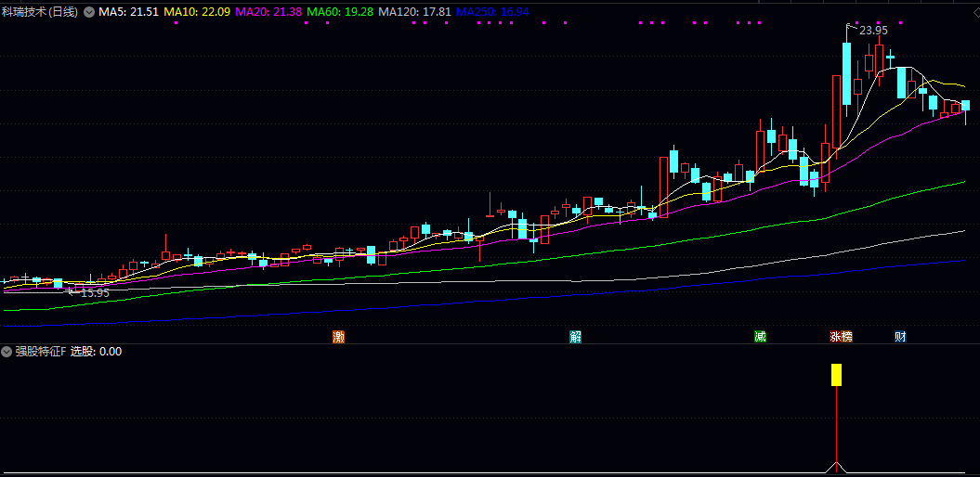Expand the 强股特征F indicator dropdown arrow
980x477 pixels.
coord(7,352)
